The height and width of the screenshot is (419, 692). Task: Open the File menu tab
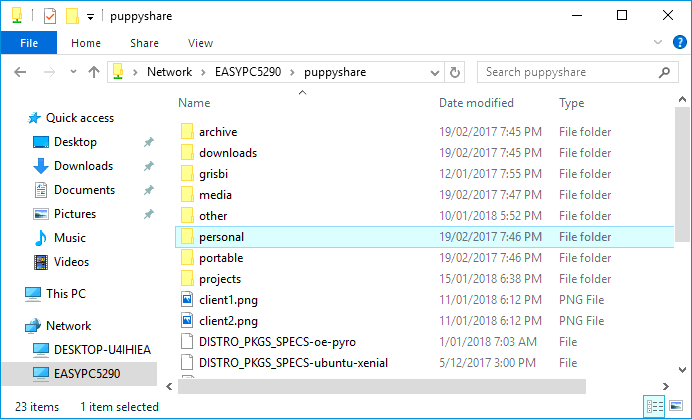29,43
